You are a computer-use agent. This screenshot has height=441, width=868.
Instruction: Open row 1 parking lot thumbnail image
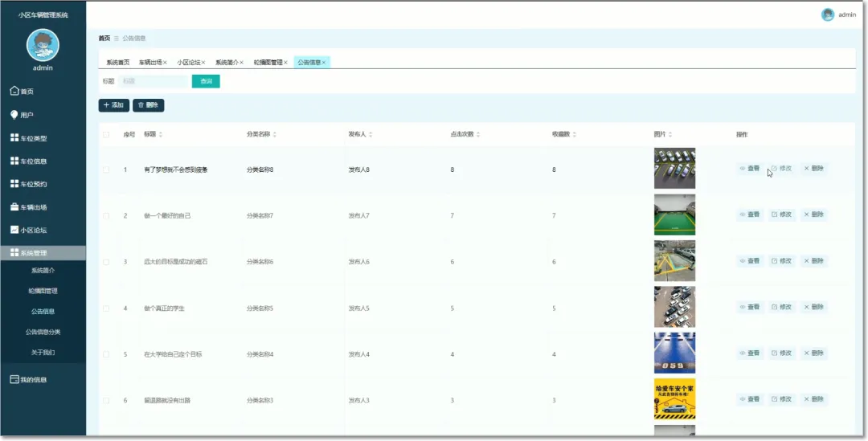[x=674, y=168]
